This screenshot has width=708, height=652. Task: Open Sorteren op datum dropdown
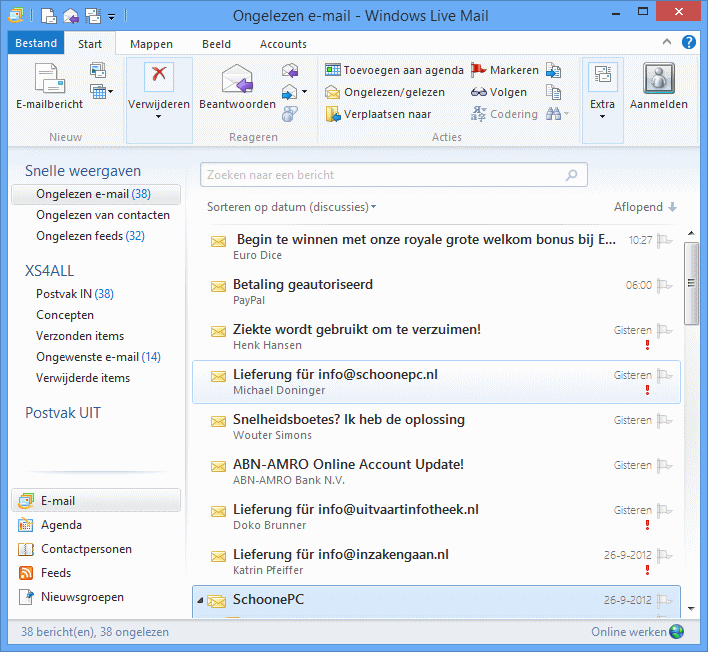[x=291, y=207]
